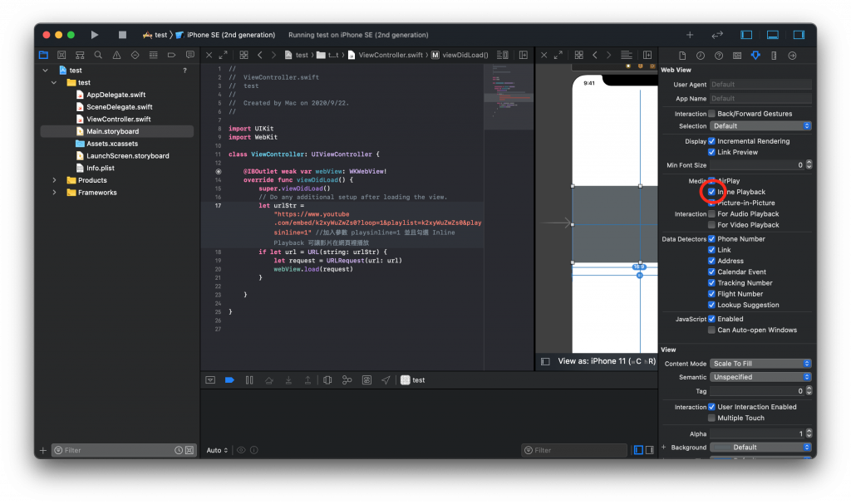
Task: Click the User Agent text field
Action: click(760, 85)
